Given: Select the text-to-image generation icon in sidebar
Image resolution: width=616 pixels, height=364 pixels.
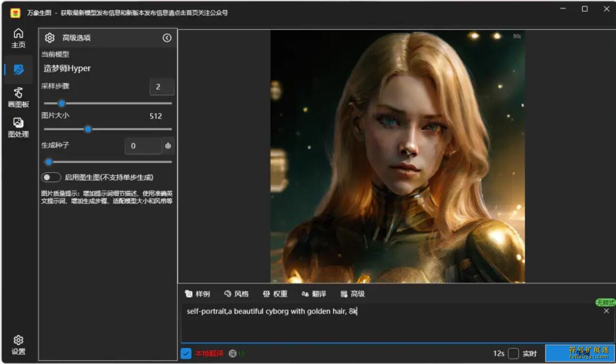Looking at the screenshot, I should point(19,70).
